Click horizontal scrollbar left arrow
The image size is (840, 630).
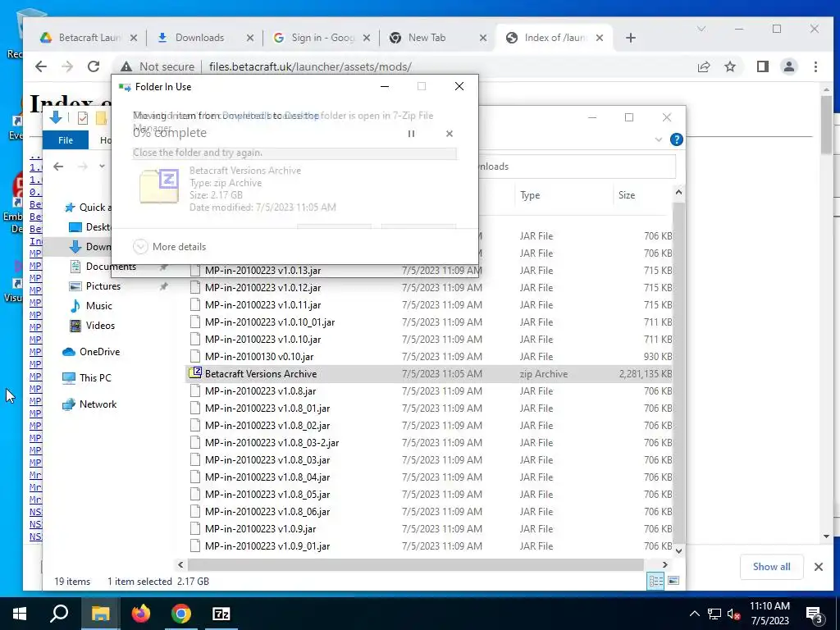click(x=180, y=564)
